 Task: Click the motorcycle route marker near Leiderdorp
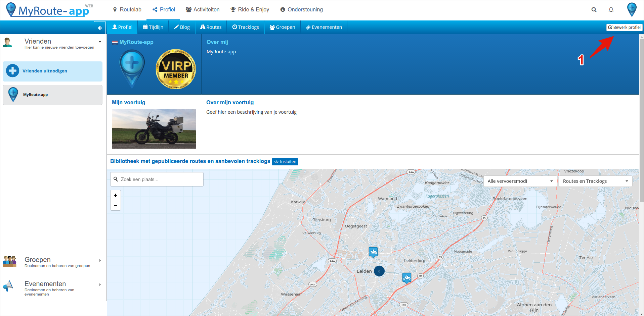[407, 278]
